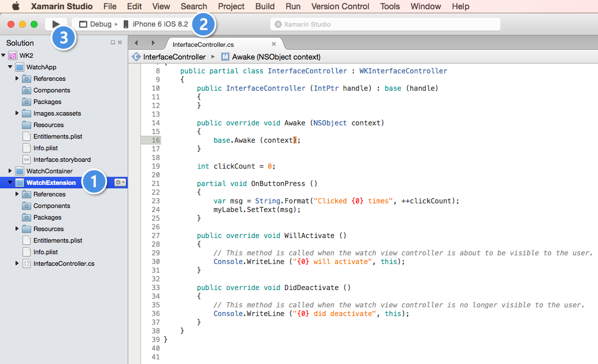598x364 pixels.
Task: Open the Search menu
Action: pyautogui.click(x=194, y=6)
